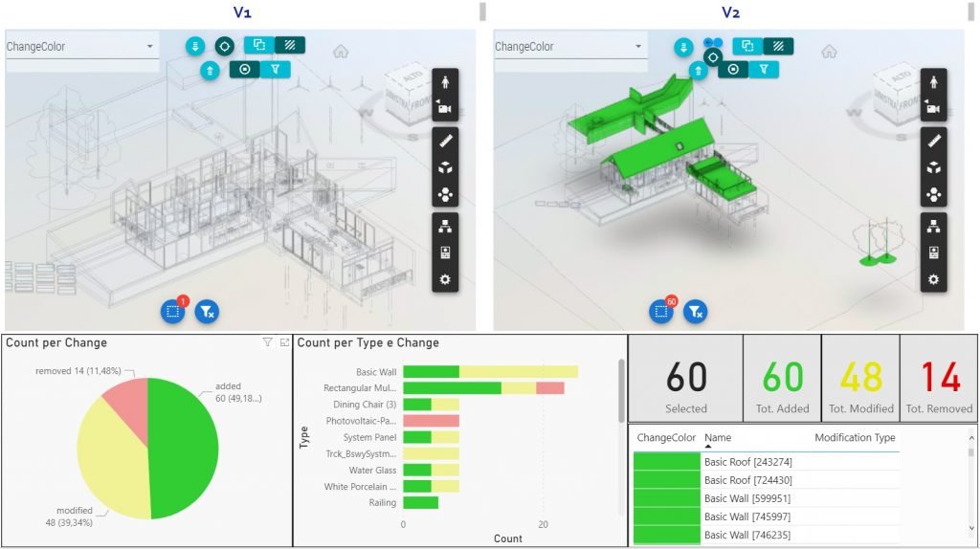Toggle the circle-dot isolate button in V1 toolbar
The width and height of the screenshot is (980, 549).
245,69
